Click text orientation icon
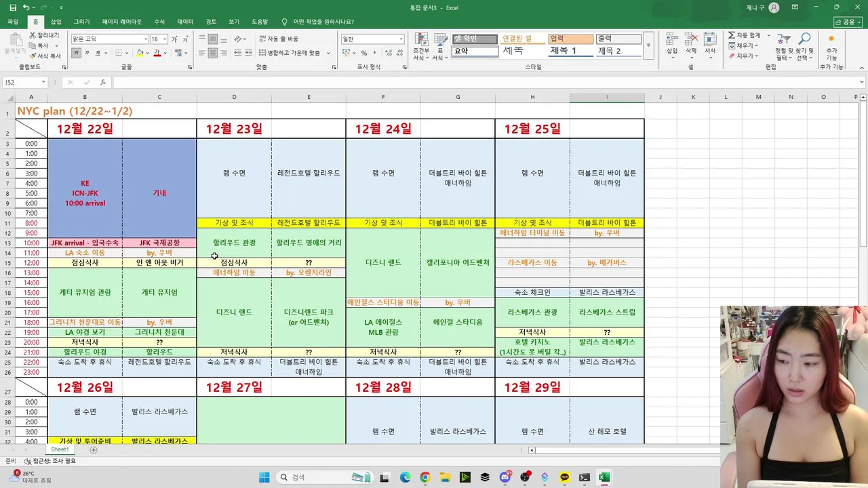868x488 pixels. (239, 39)
